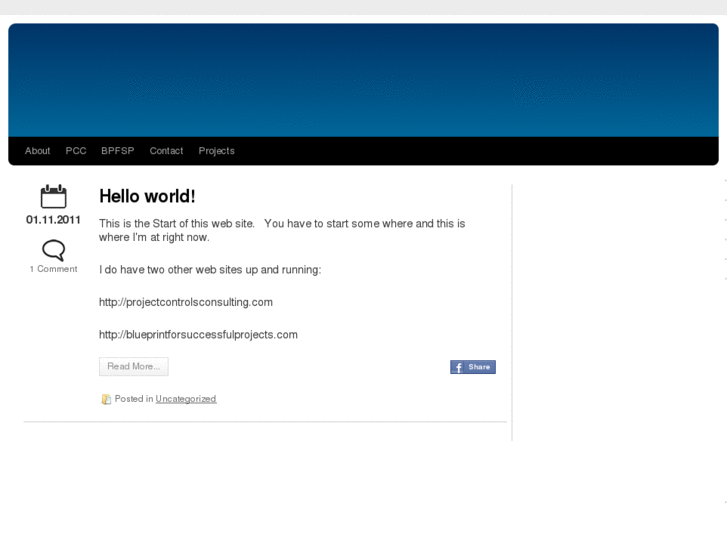Click the 01.11.2011 post date
727x545 pixels.
coord(53,220)
